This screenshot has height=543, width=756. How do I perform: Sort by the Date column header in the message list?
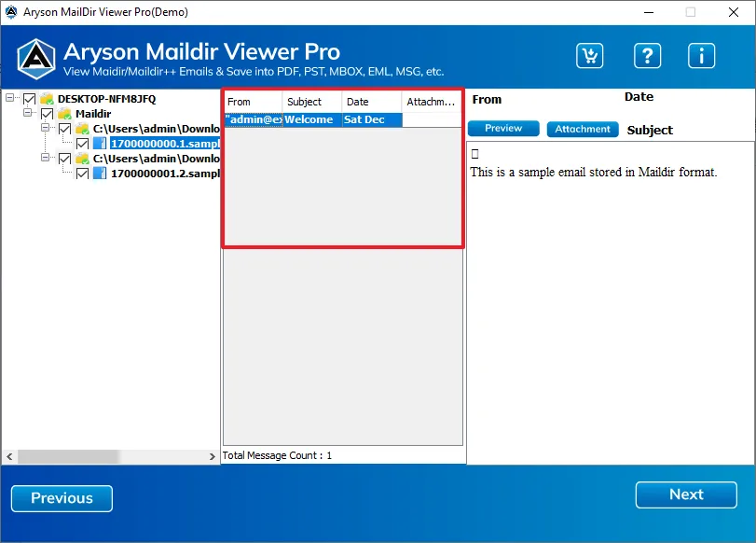[x=372, y=102]
